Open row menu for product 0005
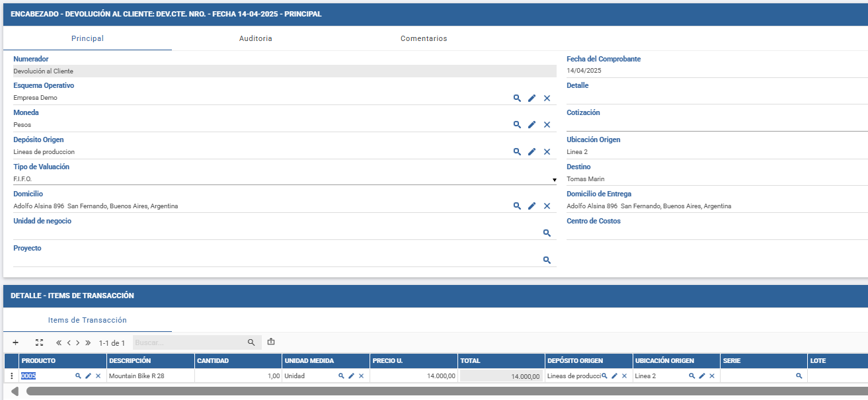The image size is (868, 400). [x=11, y=376]
